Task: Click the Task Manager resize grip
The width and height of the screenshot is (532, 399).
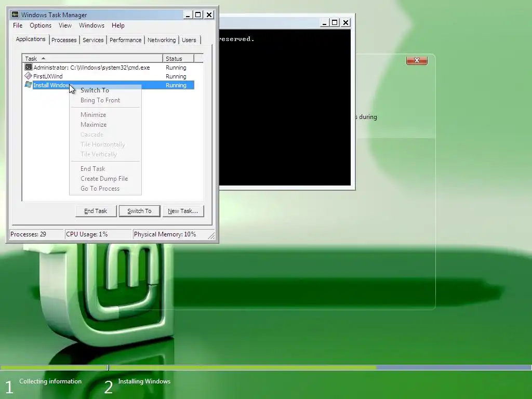Action: pyautogui.click(x=211, y=235)
